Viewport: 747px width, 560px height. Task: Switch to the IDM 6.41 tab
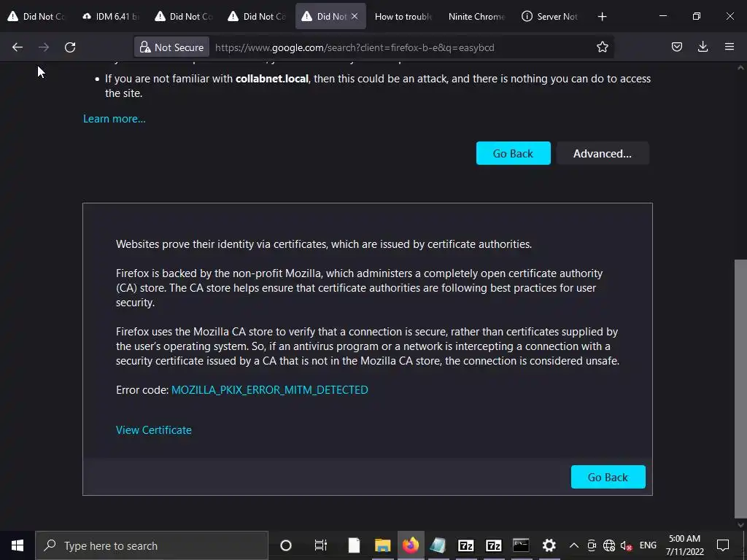(x=111, y=17)
